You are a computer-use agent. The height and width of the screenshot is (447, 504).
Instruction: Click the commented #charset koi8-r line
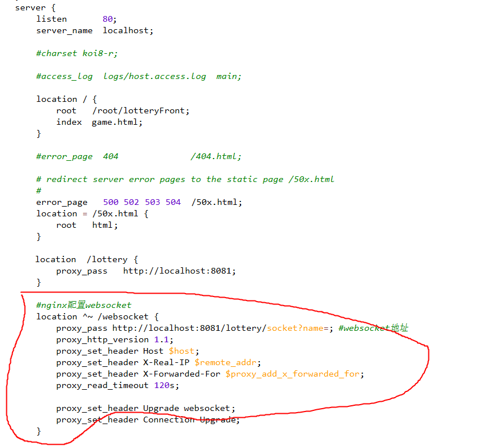(x=76, y=53)
